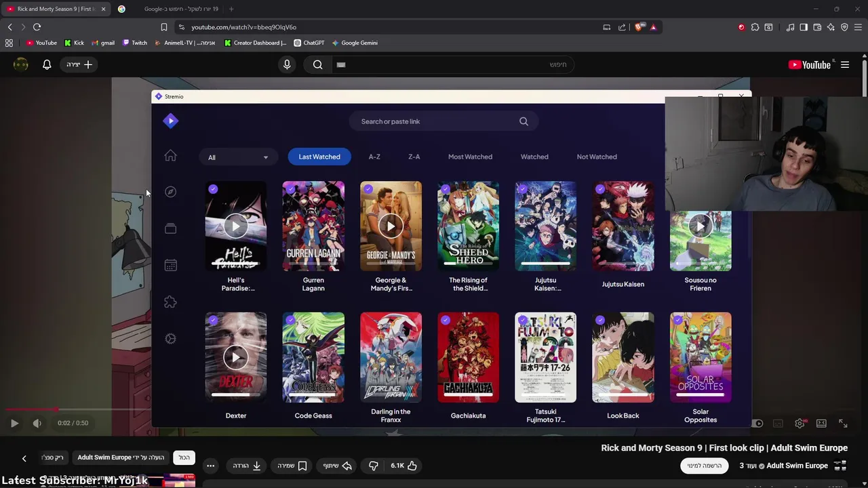Toggle watched checkmark on Code Geass poster
Viewport: 868px width, 488px height.
(x=291, y=320)
